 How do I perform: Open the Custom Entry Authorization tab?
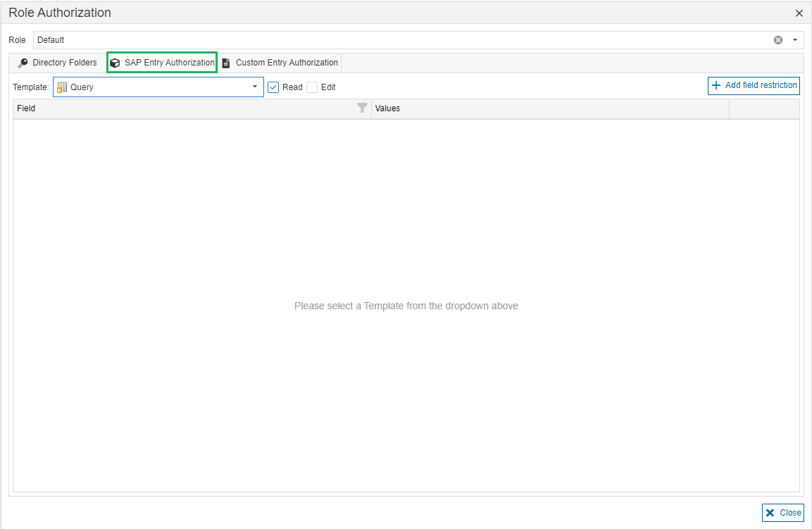287,63
